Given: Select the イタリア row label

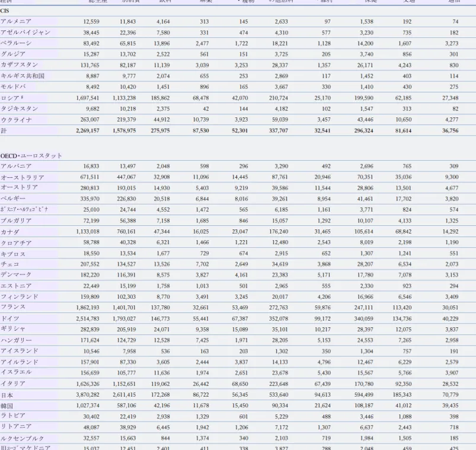Looking at the screenshot, I should click(13, 384).
